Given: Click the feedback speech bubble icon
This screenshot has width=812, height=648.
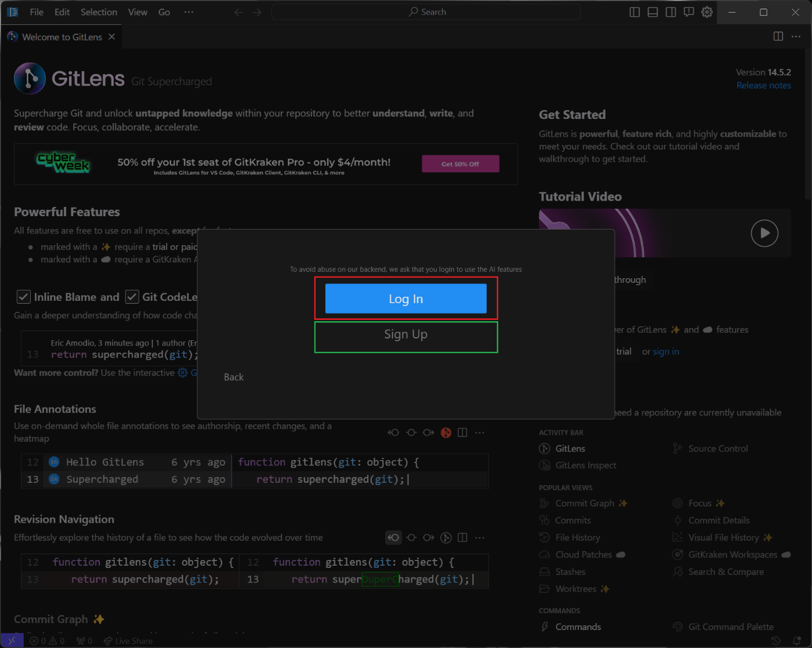Looking at the screenshot, I should tap(688, 12).
